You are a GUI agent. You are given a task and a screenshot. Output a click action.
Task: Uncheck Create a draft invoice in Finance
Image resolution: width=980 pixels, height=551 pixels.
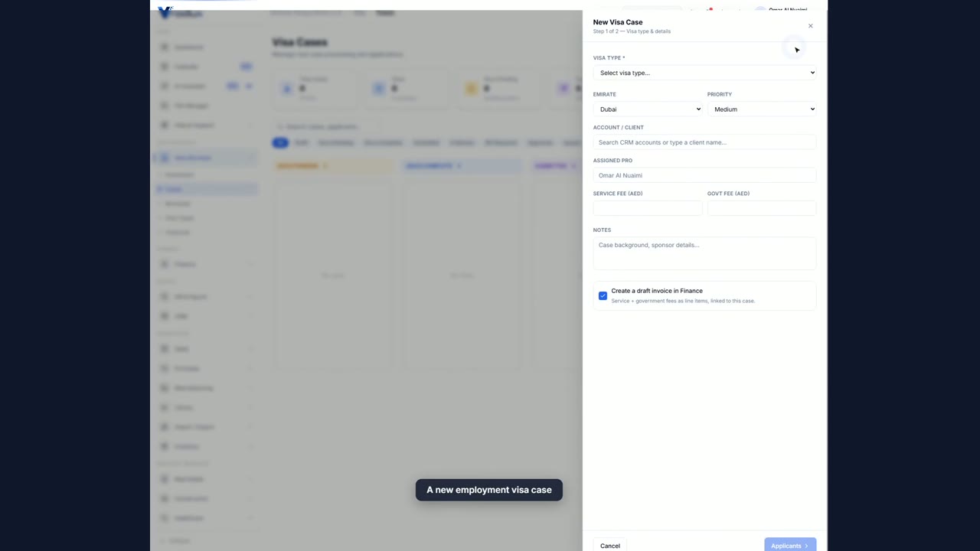coord(603,295)
